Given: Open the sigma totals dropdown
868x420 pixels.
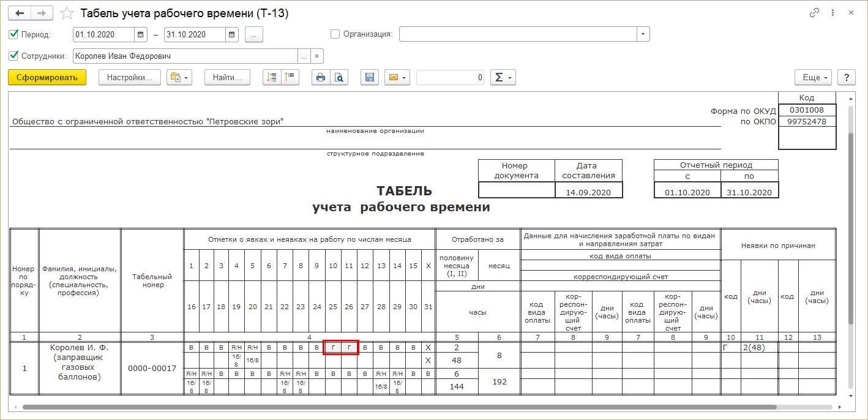Looking at the screenshot, I should tap(503, 77).
